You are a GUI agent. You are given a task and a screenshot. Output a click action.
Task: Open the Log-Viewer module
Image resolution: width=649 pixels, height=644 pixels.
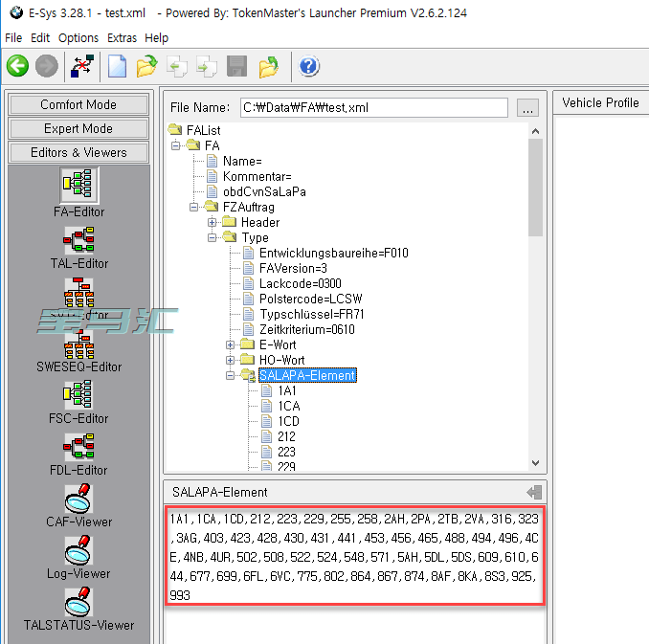pyautogui.click(x=78, y=556)
